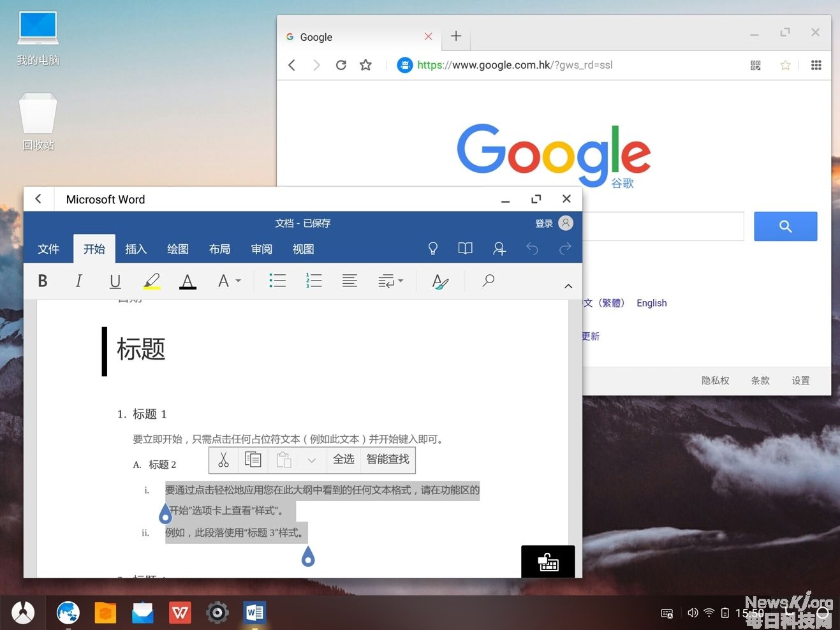This screenshot has width=840, height=630.
Task: Redo the action in Word
Action: pyautogui.click(x=565, y=249)
